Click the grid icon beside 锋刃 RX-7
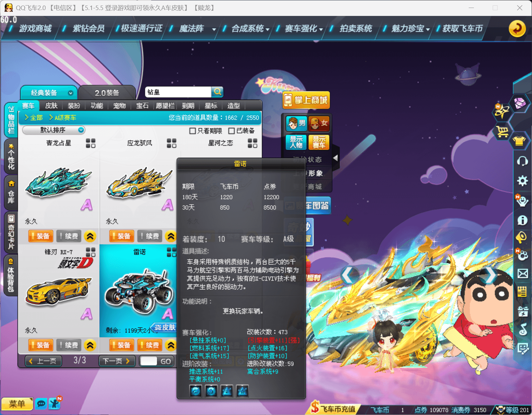The height and width of the screenshot is (415, 532). tap(91, 252)
